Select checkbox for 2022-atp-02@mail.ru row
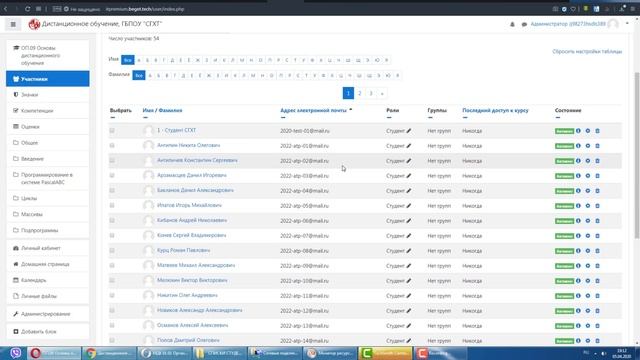This screenshot has width=640, height=360. (x=112, y=160)
